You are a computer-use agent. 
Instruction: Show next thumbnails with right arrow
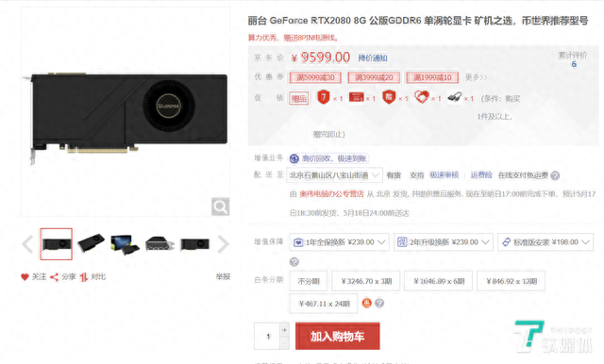click(223, 244)
